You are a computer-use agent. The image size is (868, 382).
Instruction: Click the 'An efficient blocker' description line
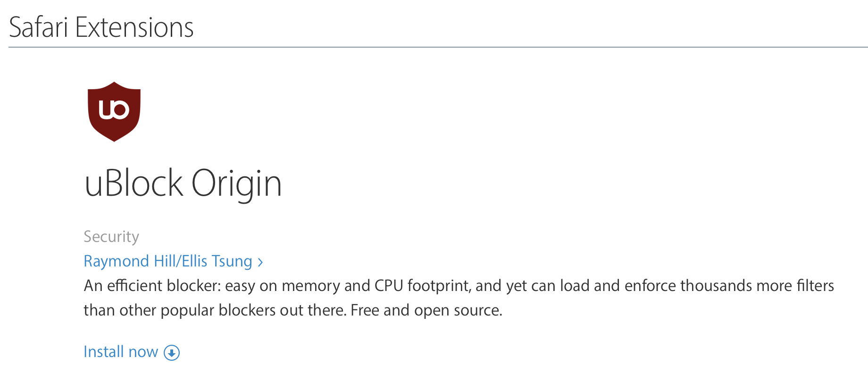coord(459,286)
